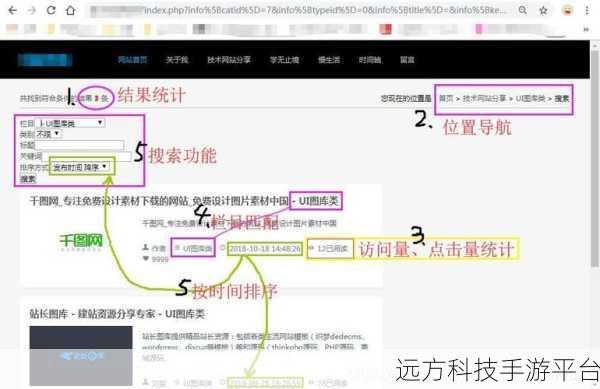Image resolution: width=600 pixels, height=389 pixels.
Task: Open the 千图网 result title link
Action: (184, 201)
